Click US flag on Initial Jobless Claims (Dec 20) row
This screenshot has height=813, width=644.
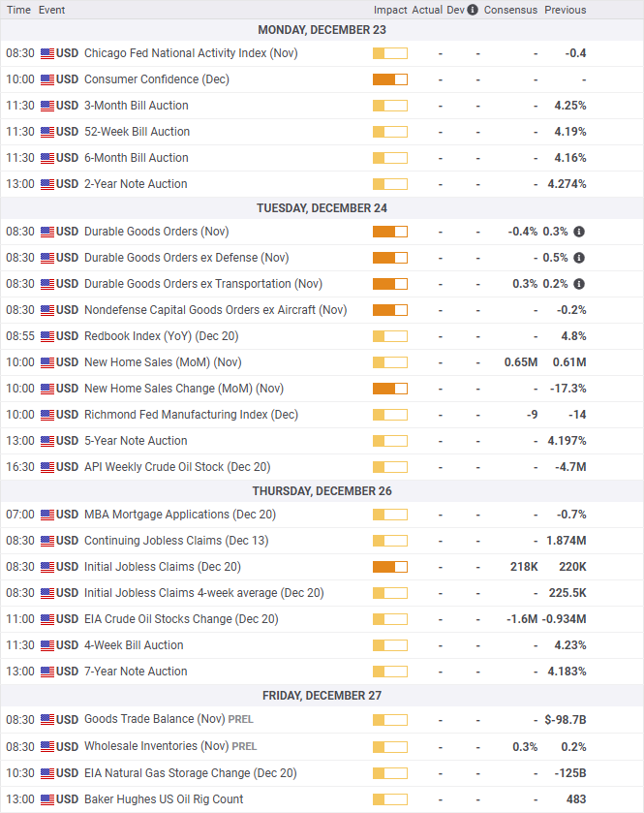pos(47,567)
